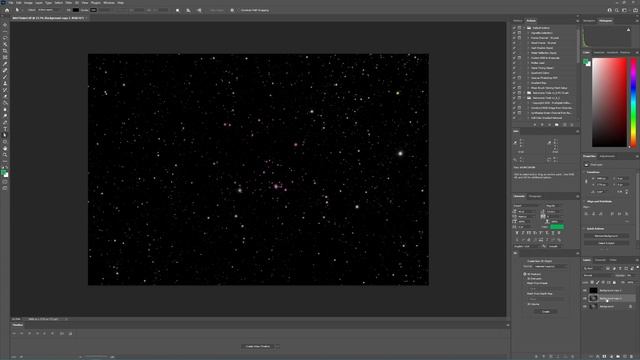Toggle the checkmark for the Default Actions set
The height and width of the screenshot is (360, 640).
[x=514, y=28]
